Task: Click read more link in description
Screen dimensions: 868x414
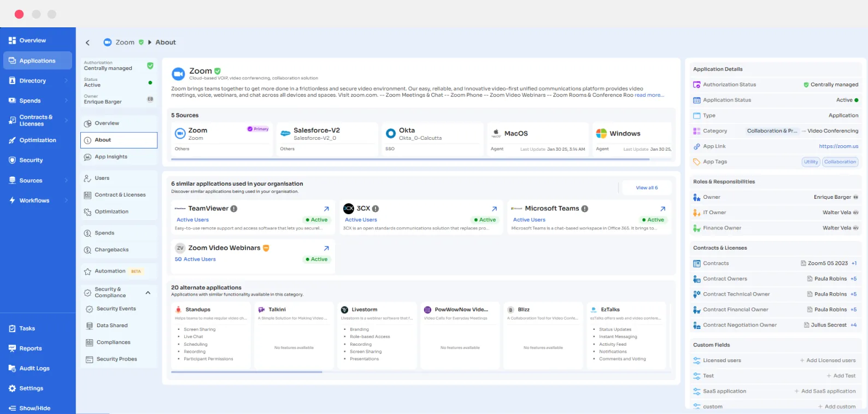Action: (x=649, y=95)
